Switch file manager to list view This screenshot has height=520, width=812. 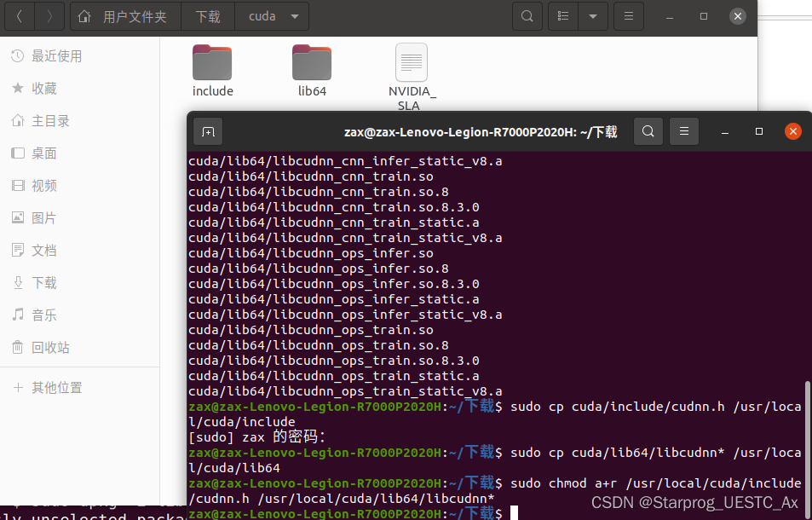pyautogui.click(x=563, y=16)
